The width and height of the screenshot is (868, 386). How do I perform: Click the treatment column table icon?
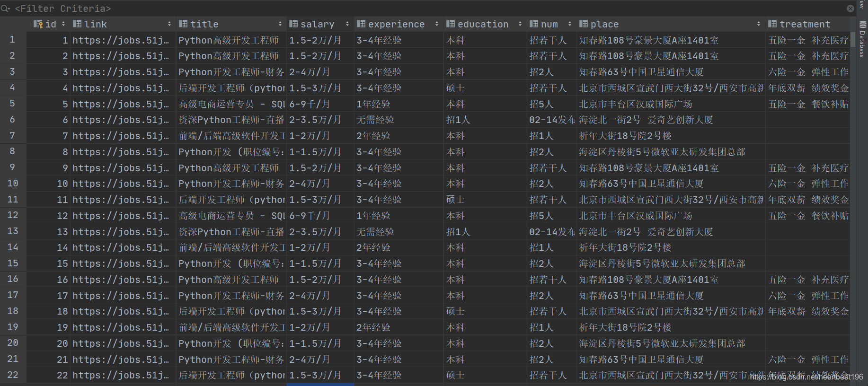coord(772,24)
